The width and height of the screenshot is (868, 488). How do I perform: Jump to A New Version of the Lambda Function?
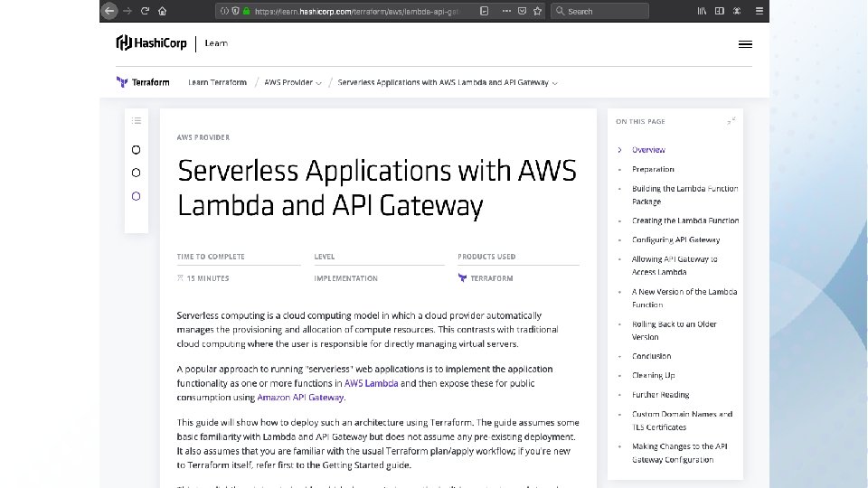pos(684,298)
